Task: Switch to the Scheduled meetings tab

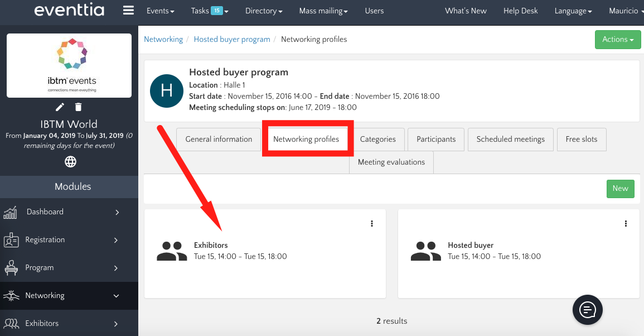Action: pyautogui.click(x=510, y=140)
